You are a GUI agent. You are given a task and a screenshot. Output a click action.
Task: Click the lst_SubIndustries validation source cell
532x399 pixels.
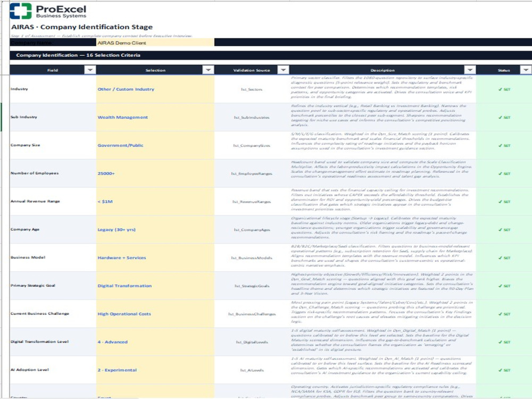coord(252,118)
